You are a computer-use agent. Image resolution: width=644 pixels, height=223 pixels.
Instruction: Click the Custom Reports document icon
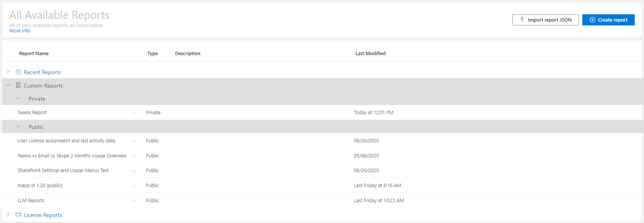[x=18, y=85]
